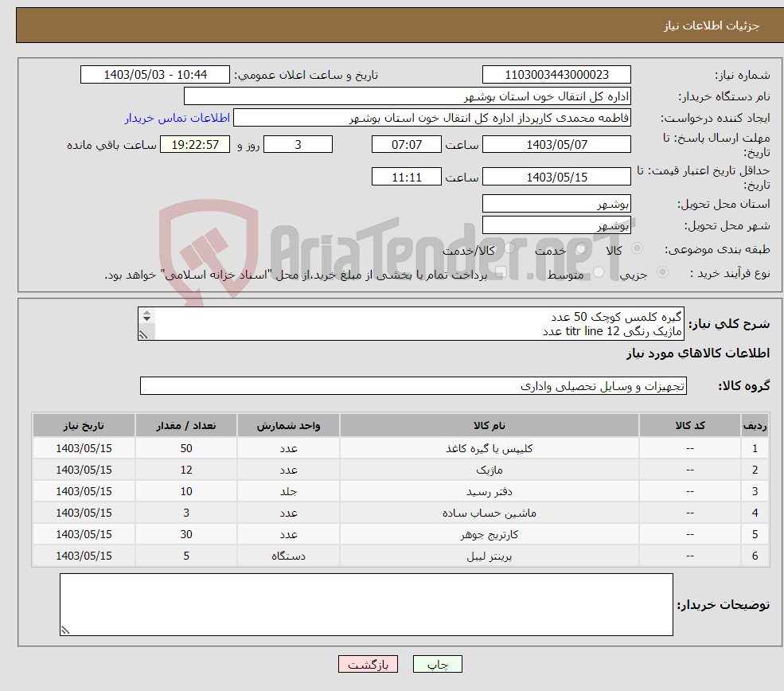Click the validity time 11:11 field
This screenshot has width=784, height=691.
(407, 177)
